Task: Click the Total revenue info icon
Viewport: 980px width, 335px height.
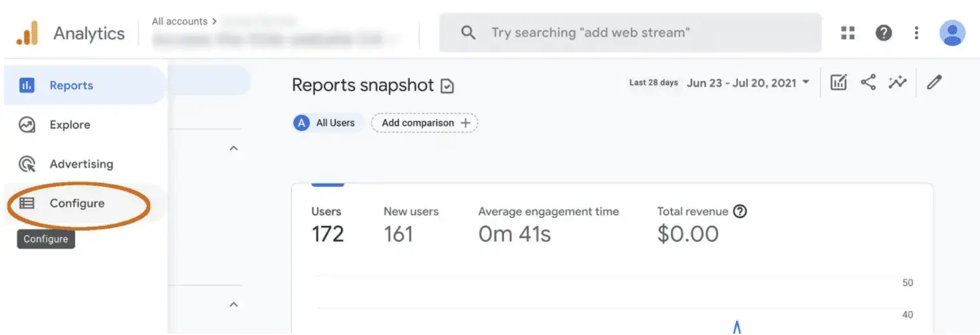Action: (x=740, y=211)
